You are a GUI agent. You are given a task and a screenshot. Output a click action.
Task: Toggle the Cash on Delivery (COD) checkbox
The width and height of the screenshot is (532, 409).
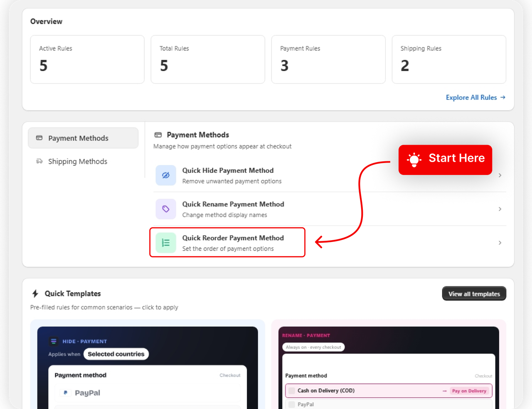pos(292,391)
